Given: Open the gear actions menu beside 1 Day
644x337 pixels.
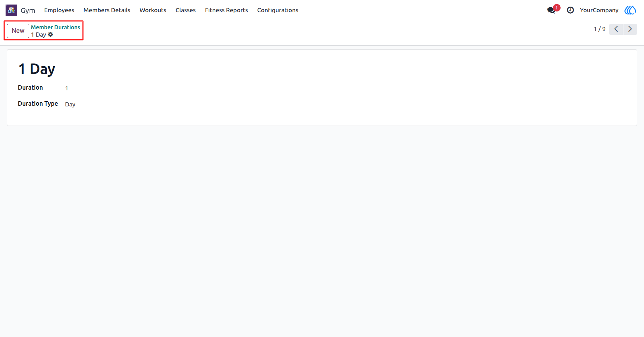Looking at the screenshot, I should pyautogui.click(x=51, y=35).
